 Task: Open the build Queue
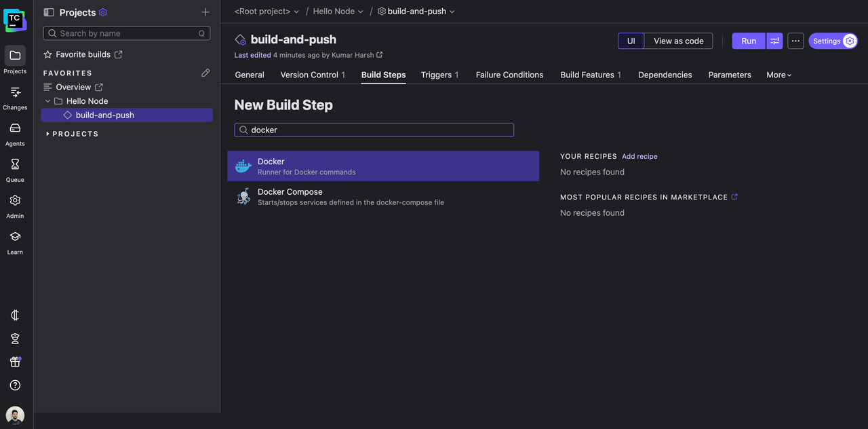coord(15,170)
